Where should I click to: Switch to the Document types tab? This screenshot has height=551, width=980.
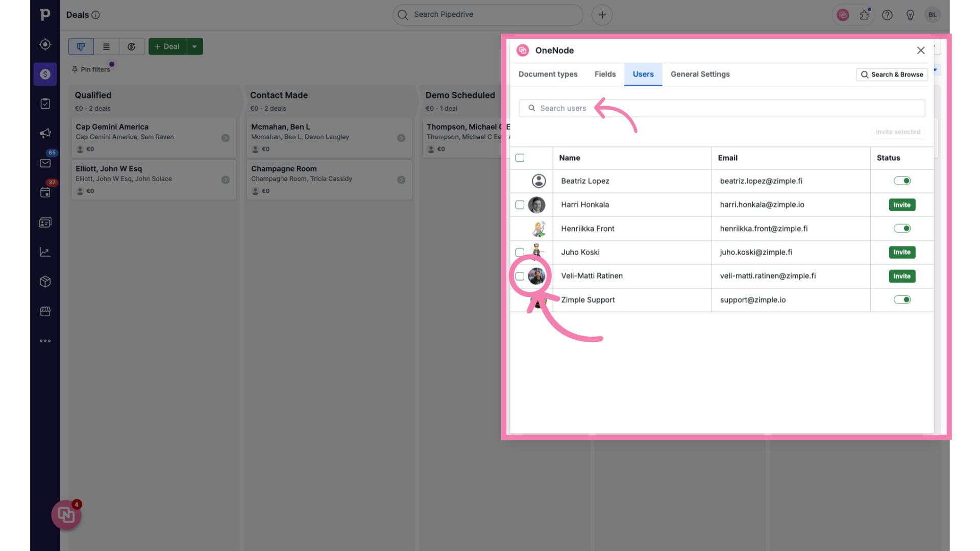[x=548, y=74]
